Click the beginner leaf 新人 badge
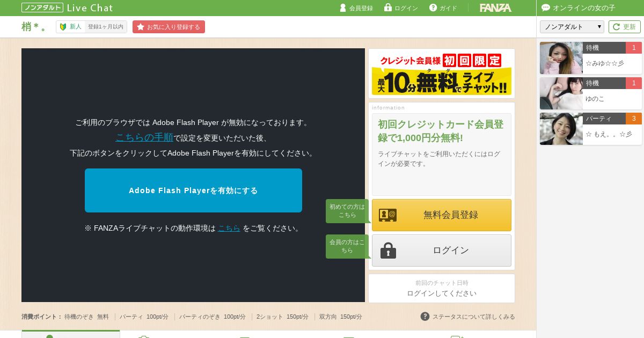Image resolution: width=644 pixels, height=338 pixels. coord(70,27)
